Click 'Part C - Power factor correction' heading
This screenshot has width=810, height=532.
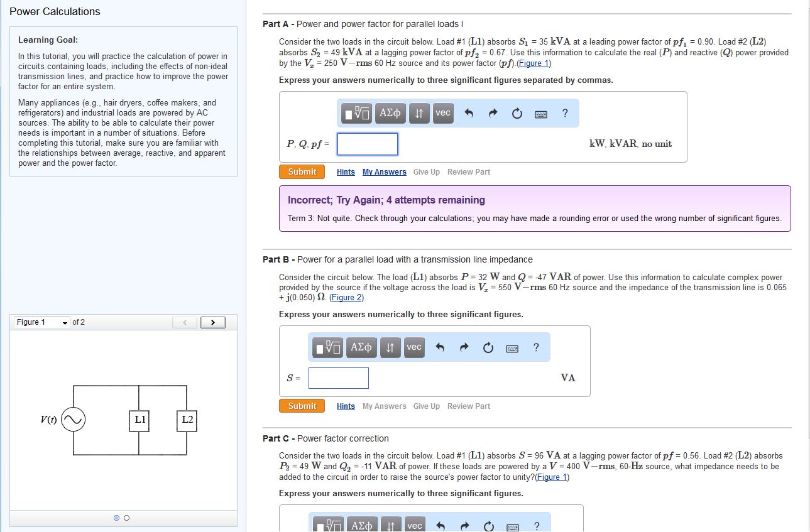click(326, 438)
